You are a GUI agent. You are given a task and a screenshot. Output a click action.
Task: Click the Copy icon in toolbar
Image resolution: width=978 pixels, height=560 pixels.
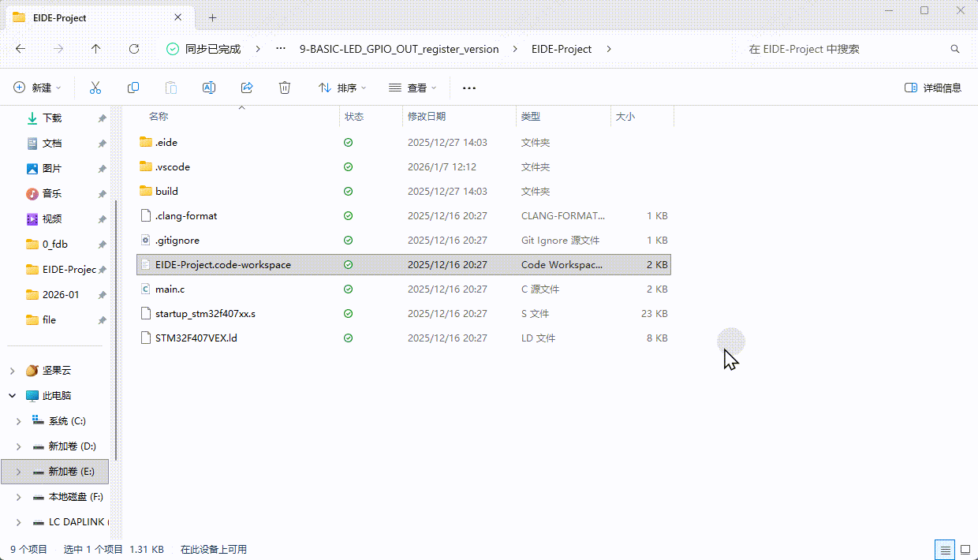[133, 88]
